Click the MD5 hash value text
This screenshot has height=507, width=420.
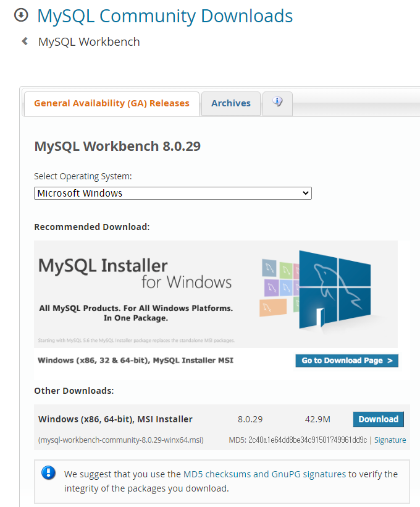(308, 440)
